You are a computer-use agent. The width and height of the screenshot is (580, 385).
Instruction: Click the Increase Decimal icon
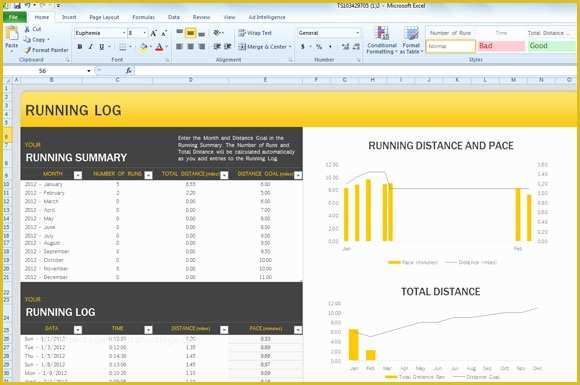[345, 47]
